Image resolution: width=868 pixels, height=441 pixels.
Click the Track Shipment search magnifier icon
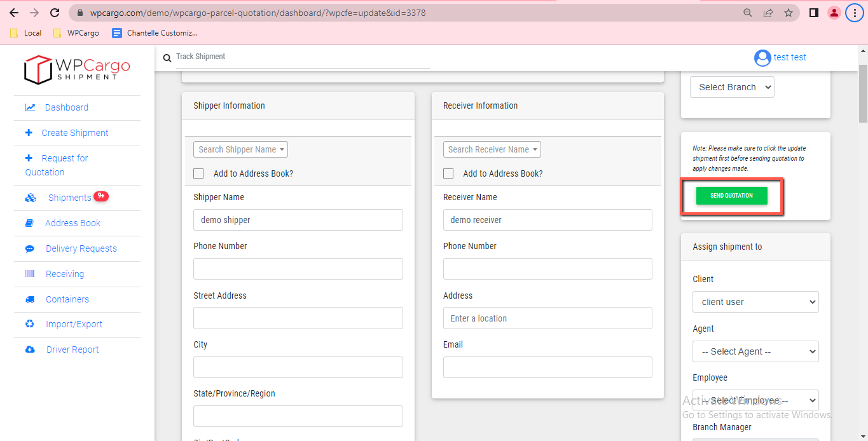167,58
